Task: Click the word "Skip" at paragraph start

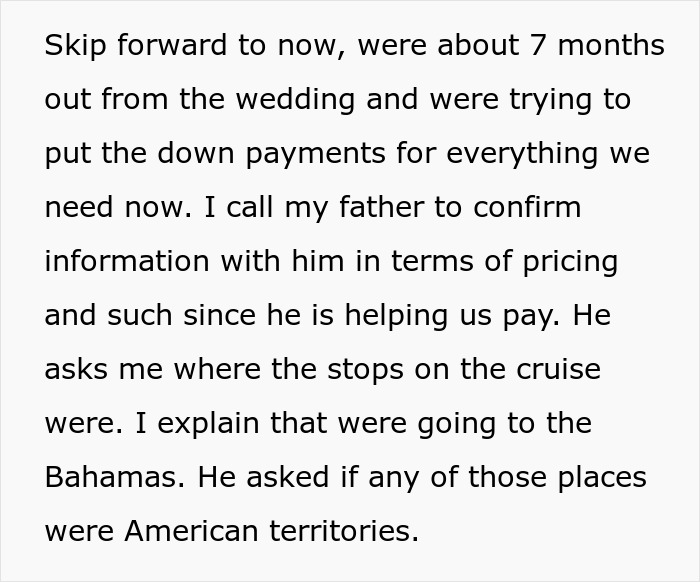Action: (75, 48)
